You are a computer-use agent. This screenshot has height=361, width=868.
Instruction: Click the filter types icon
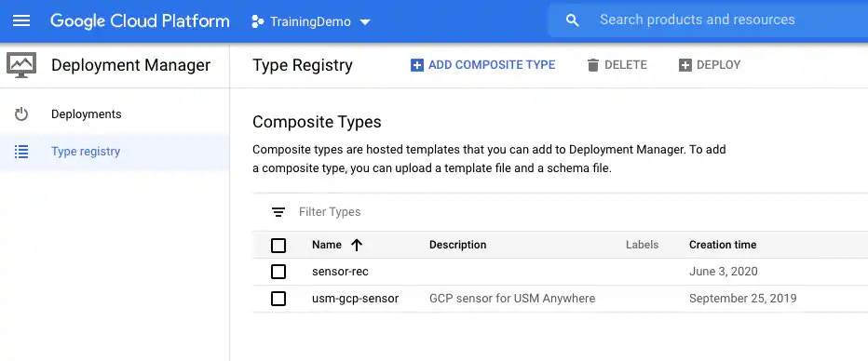278,212
